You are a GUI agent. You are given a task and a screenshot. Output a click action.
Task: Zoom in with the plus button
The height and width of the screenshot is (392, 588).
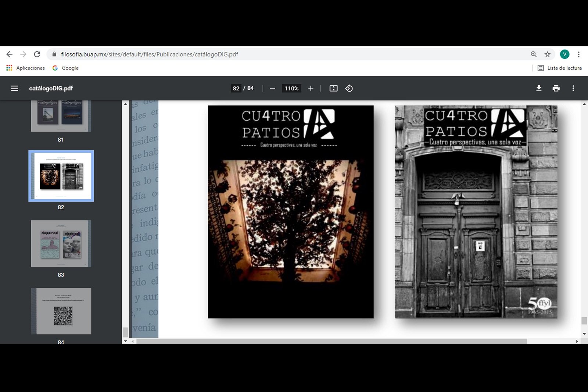coord(311,88)
